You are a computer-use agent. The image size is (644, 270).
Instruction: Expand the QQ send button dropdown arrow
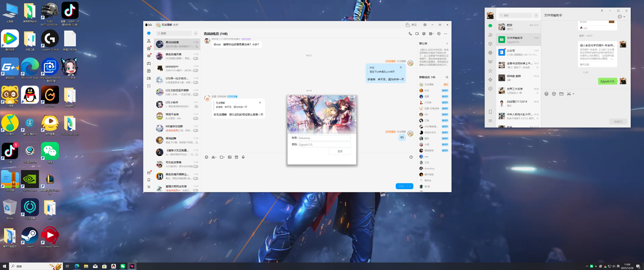pyautogui.click(x=410, y=186)
